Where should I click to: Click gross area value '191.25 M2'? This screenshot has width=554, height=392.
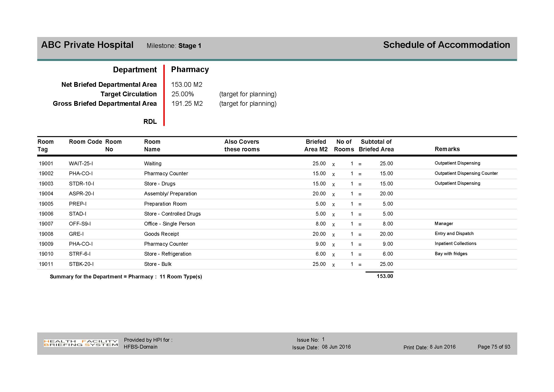(x=187, y=104)
